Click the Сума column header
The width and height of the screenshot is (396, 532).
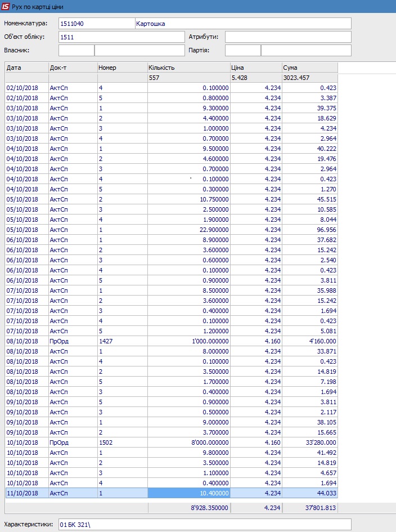[x=309, y=68]
